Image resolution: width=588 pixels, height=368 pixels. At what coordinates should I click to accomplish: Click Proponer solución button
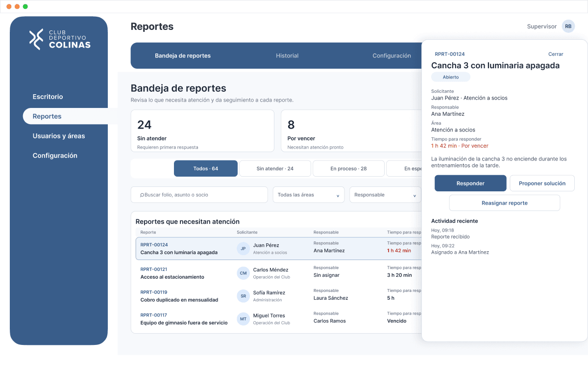coord(542,183)
